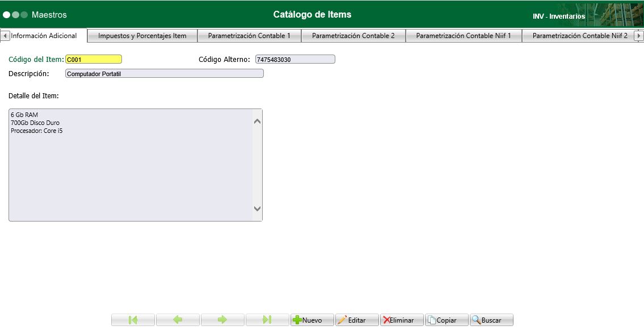Click the detail box scroll-down arrow

tap(258, 208)
